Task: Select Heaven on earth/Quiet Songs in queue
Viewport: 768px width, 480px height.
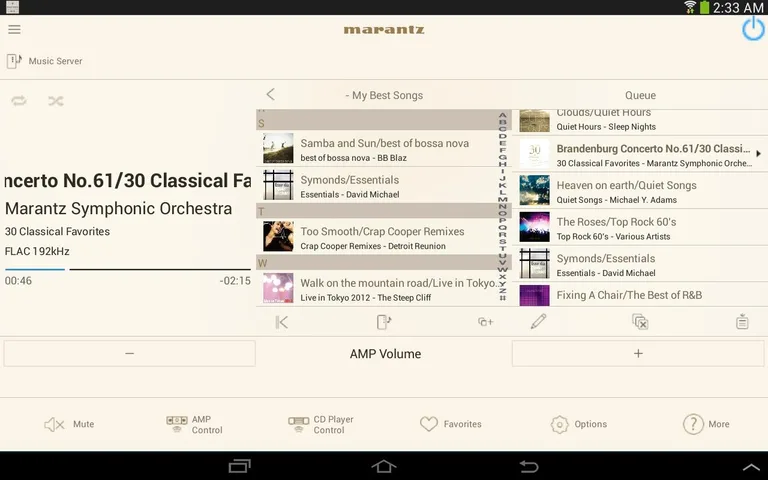Action: (640, 191)
